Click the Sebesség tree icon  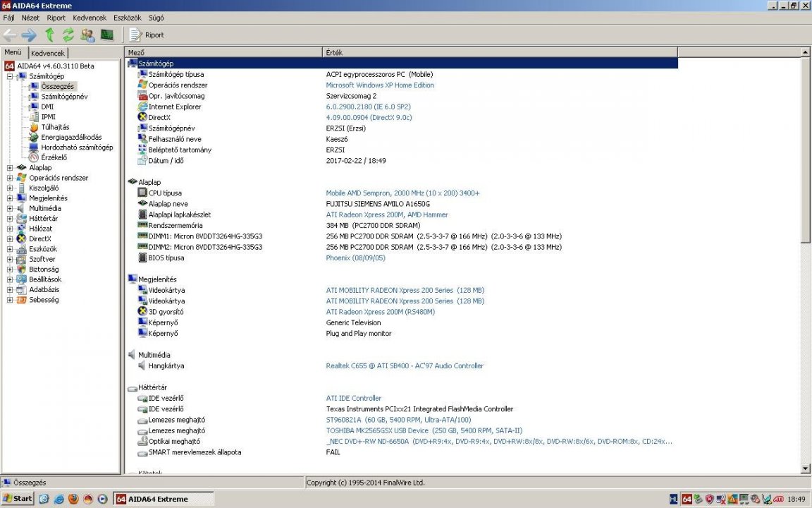tap(21, 300)
